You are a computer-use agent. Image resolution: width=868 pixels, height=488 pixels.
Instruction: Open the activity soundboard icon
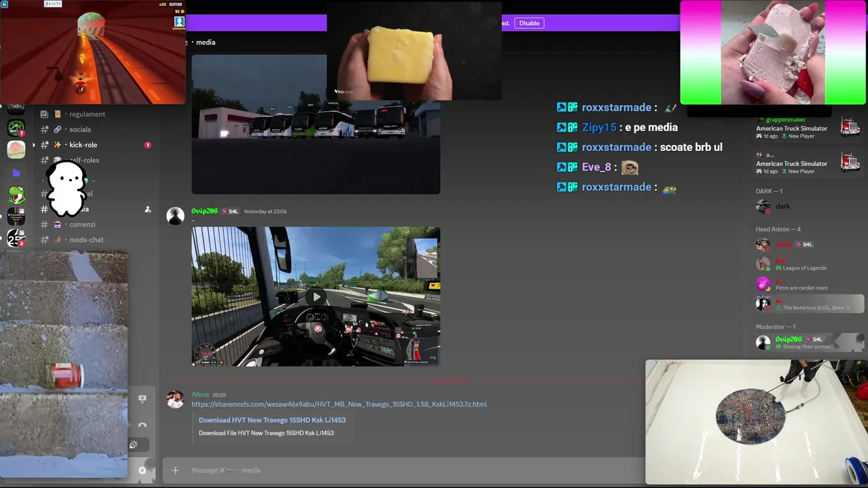pyautogui.click(x=134, y=445)
